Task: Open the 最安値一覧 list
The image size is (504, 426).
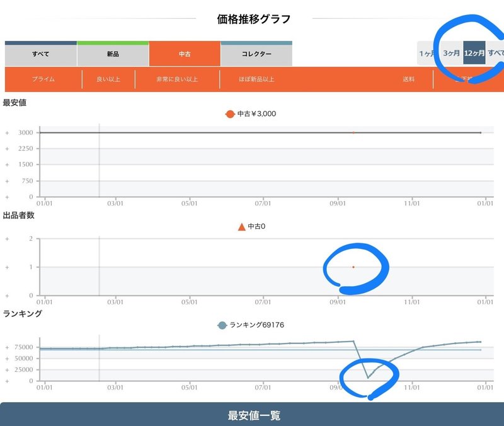Action: (x=252, y=416)
